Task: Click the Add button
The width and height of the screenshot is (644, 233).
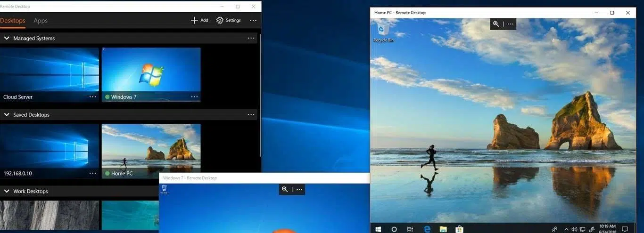Action: coord(199,20)
